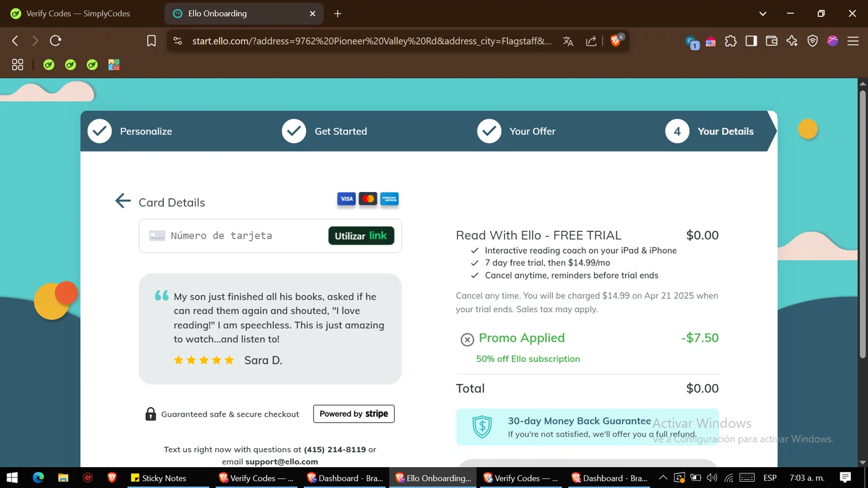
Task: Open site settings icon in address bar
Action: click(178, 41)
